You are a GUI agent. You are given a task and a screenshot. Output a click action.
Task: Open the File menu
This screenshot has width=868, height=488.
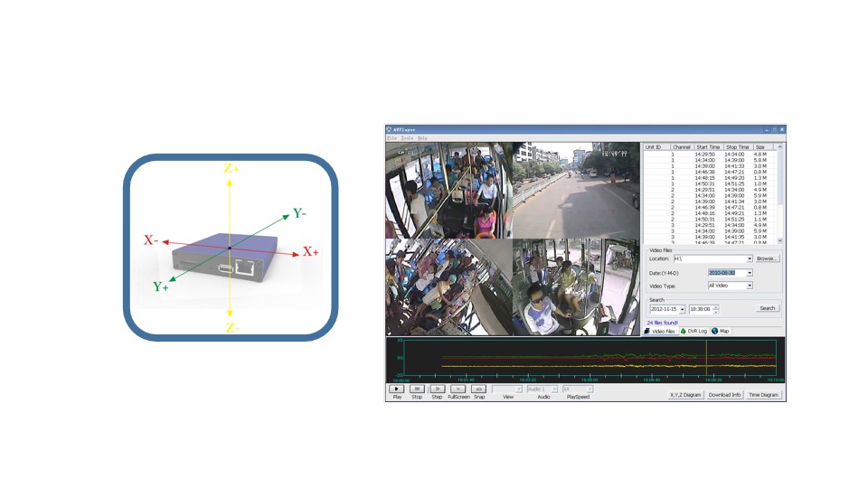pyautogui.click(x=392, y=137)
